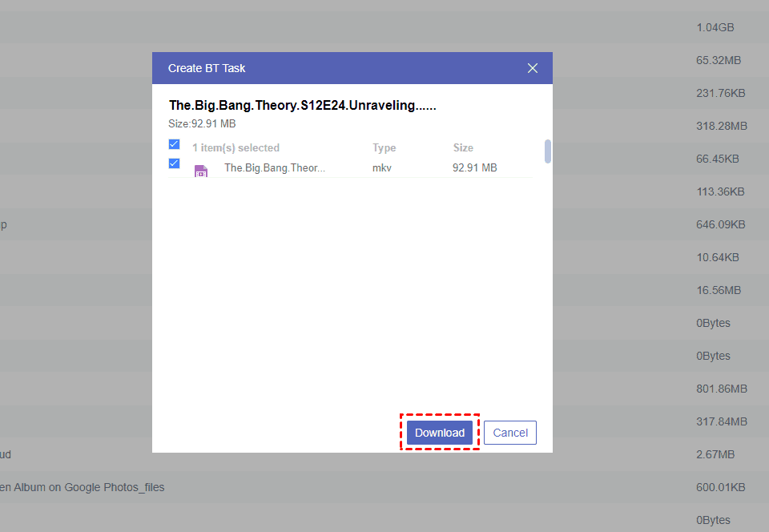Screen dimensions: 769x532
Task: Click the 65.32MB size in background list
Action: click(719, 60)
